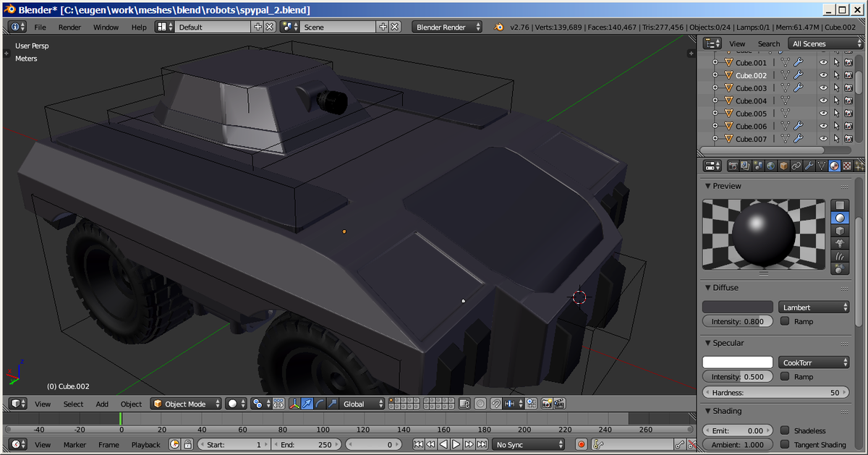Toggle the snap magnet icon
The height and width of the screenshot is (455, 868).
click(x=497, y=404)
